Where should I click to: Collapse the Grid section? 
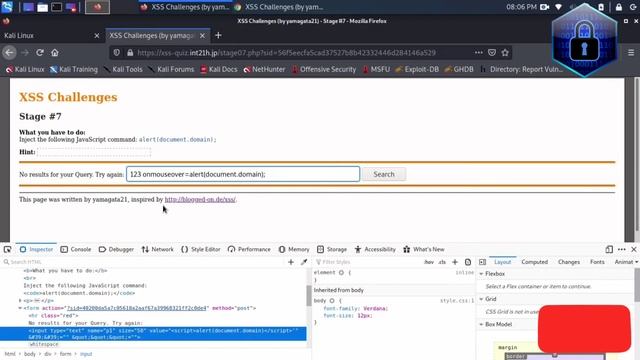tap(481, 299)
